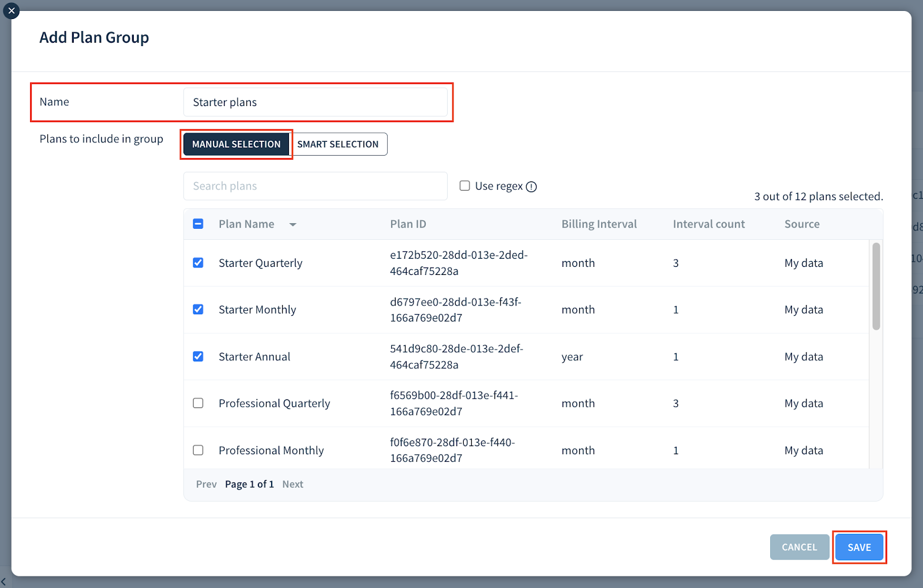Image resolution: width=923 pixels, height=588 pixels.
Task: Select the Starter Annual plan name
Action: 254,357
